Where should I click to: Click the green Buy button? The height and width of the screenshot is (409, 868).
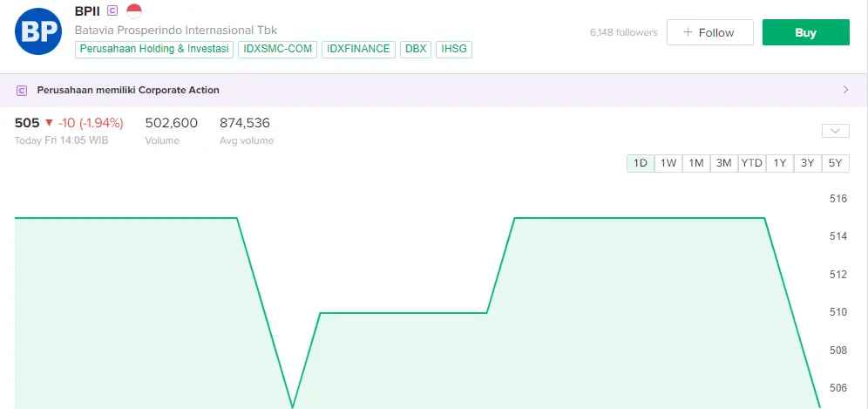tap(805, 32)
